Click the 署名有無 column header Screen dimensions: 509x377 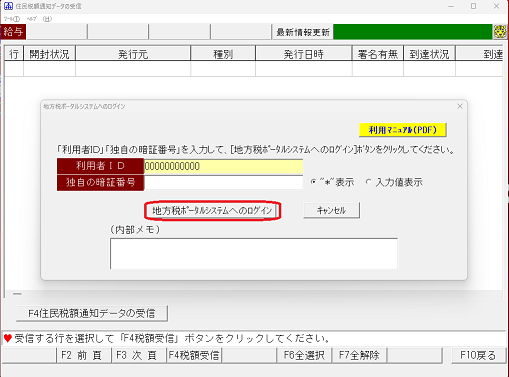378,54
